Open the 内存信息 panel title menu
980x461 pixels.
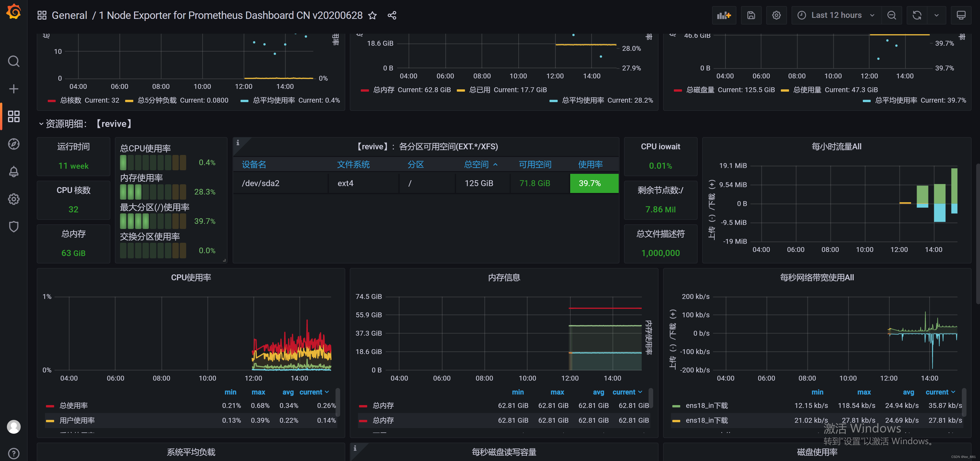pos(504,277)
